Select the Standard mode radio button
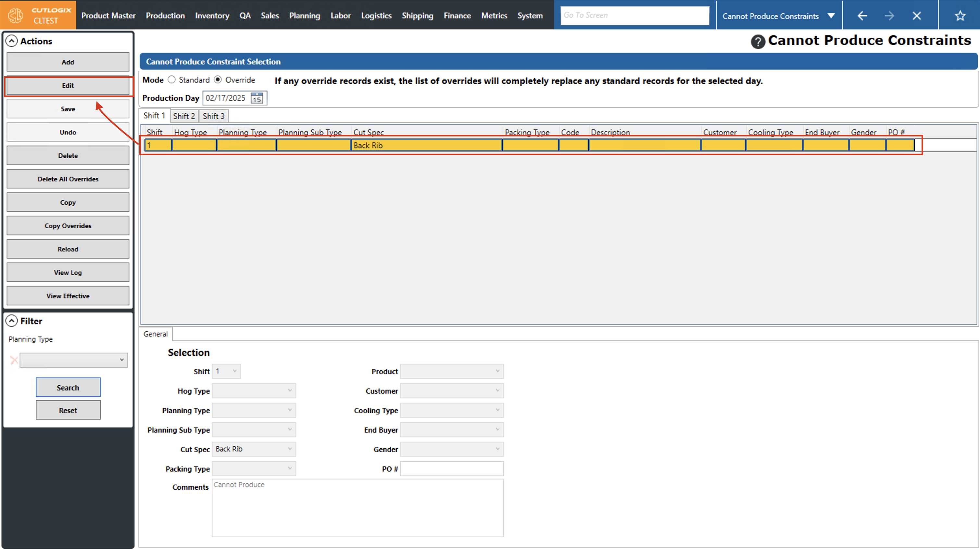Image resolution: width=980 pixels, height=549 pixels. click(172, 80)
